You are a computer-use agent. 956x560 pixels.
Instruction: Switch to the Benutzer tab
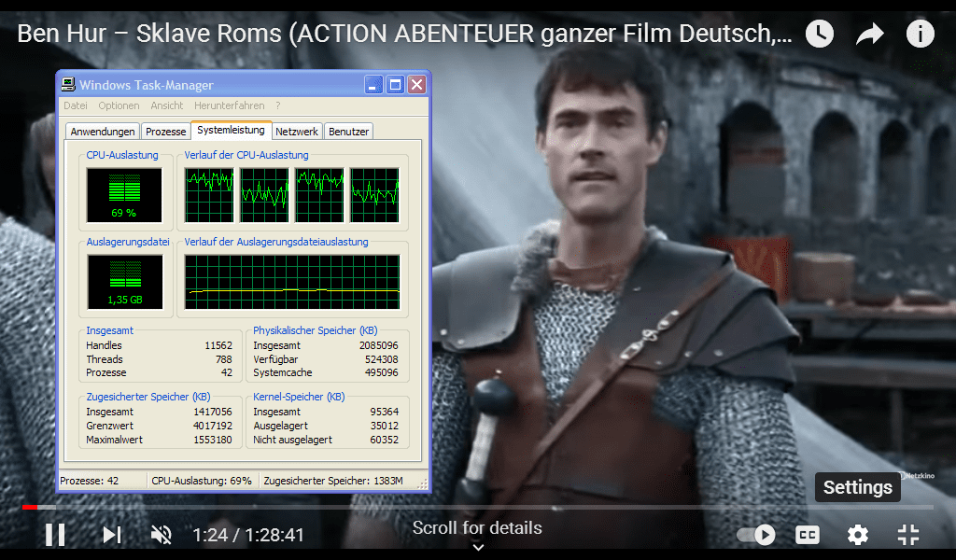(349, 132)
